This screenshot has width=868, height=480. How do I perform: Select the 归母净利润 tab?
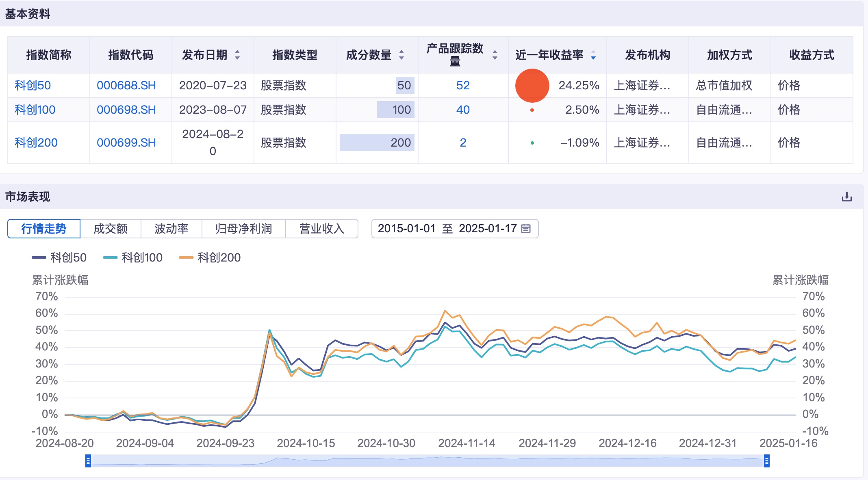pyautogui.click(x=243, y=229)
